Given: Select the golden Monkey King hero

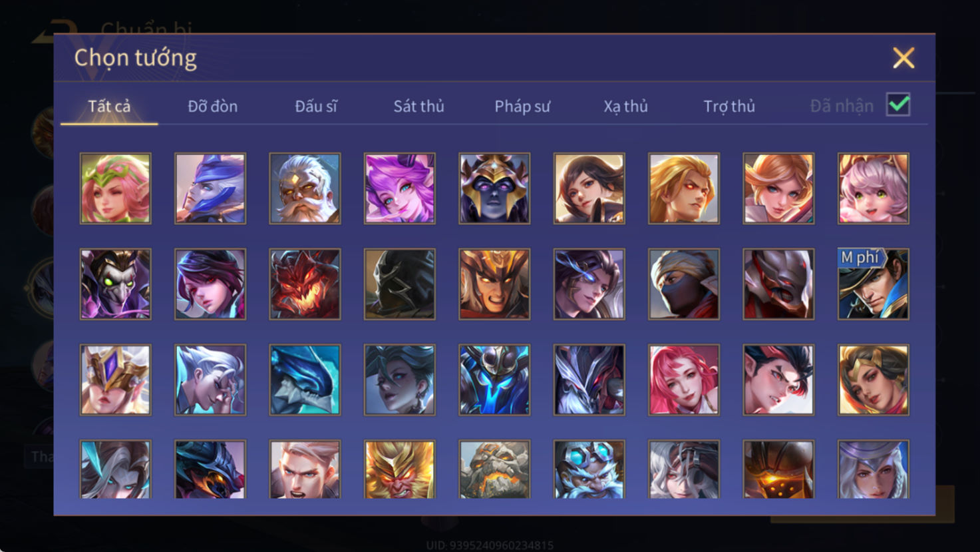Looking at the screenshot, I should click(x=400, y=469).
